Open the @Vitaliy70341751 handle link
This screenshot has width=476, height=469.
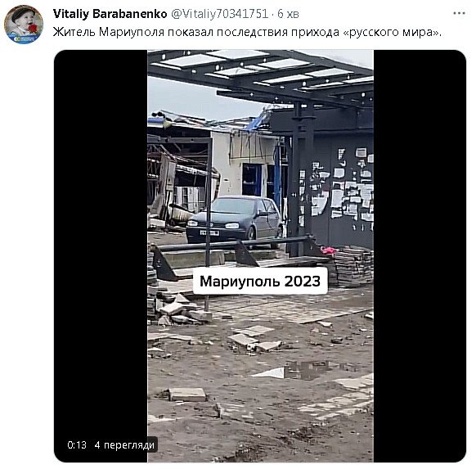220,14
